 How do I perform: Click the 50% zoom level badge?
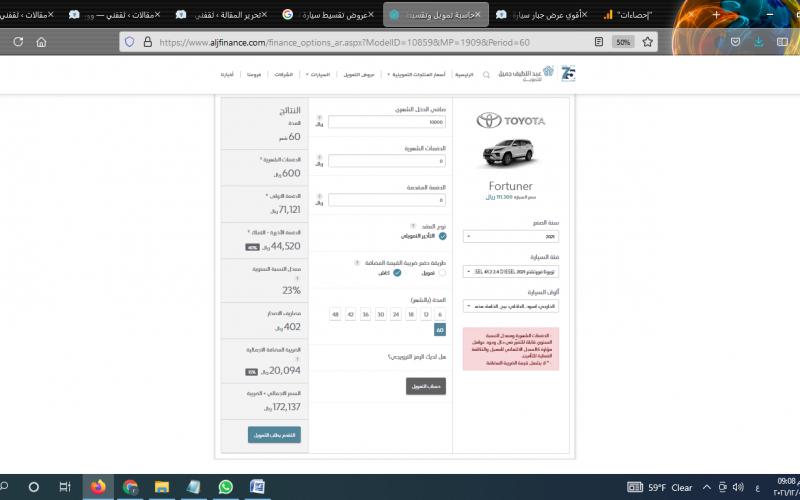coord(623,42)
